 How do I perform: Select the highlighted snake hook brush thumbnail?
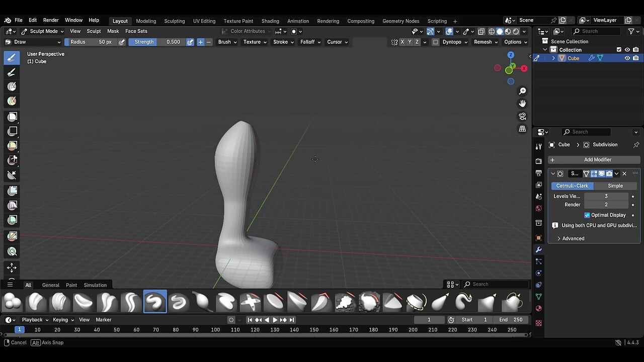pos(155,302)
